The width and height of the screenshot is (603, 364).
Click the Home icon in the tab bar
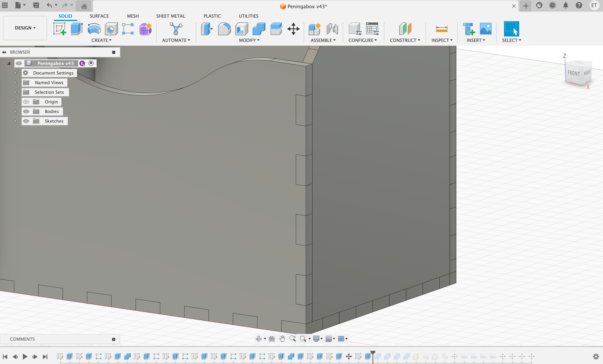click(84, 6)
